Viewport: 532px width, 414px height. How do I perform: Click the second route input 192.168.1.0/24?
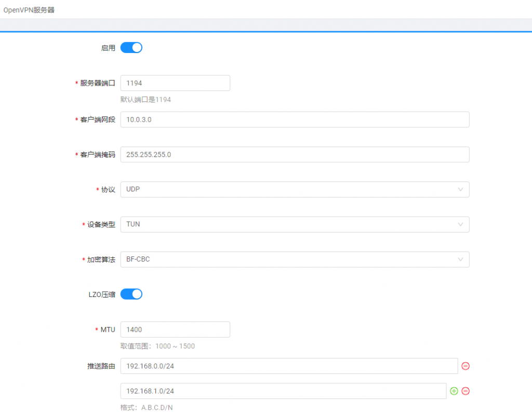[x=283, y=391]
